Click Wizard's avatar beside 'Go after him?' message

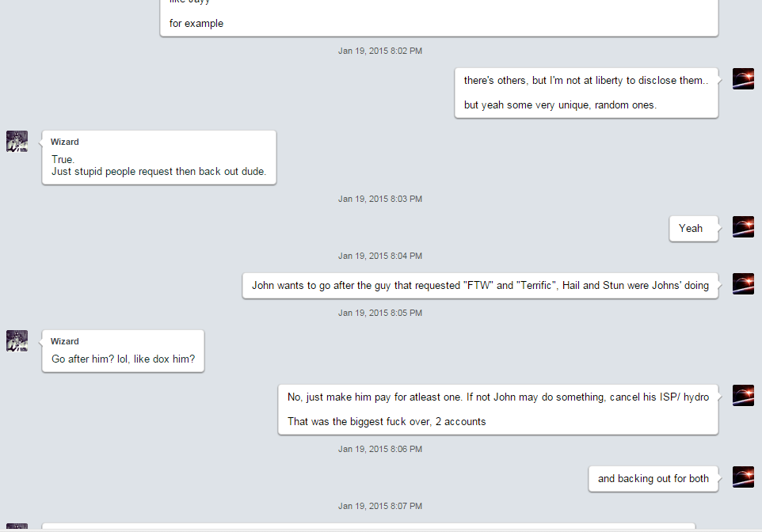(x=17, y=340)
